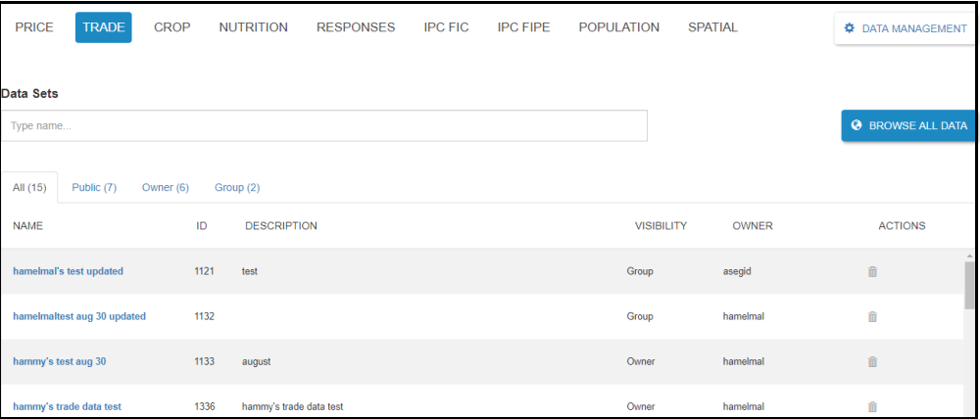Show Owner (6) data sets
This screenshot has height=419, width=980.
point(166,187)
